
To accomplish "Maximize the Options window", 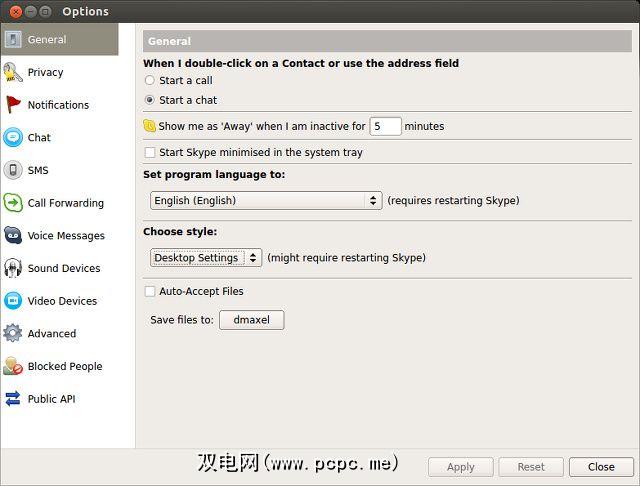I will (x=45, y=12).
